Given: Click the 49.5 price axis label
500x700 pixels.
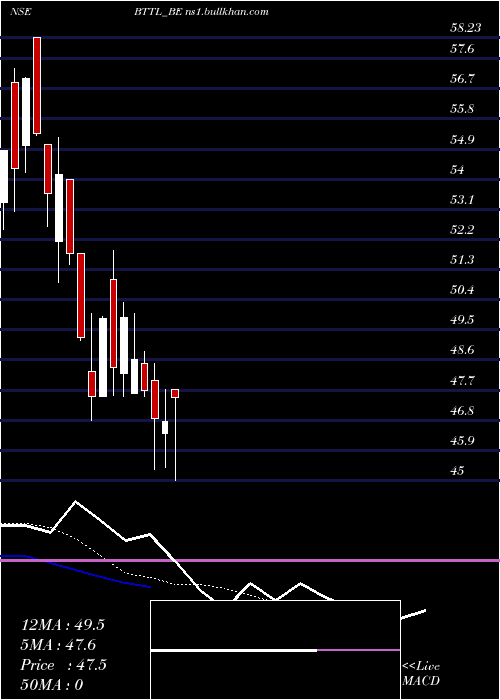Looking at the screenshot, I should pos(462,320).
